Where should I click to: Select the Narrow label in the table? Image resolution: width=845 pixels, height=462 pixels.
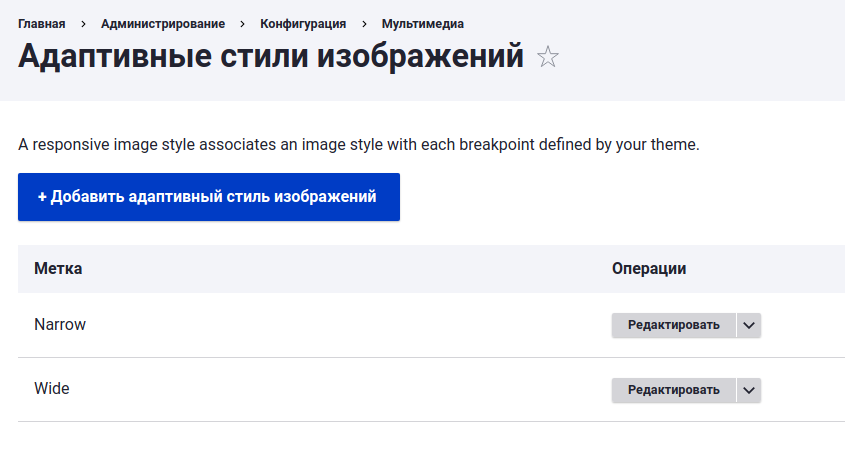(x=60, y=325)
